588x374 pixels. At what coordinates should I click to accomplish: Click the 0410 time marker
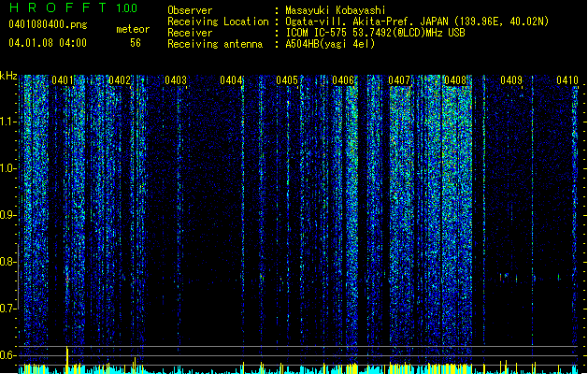(x=567, y=80)
